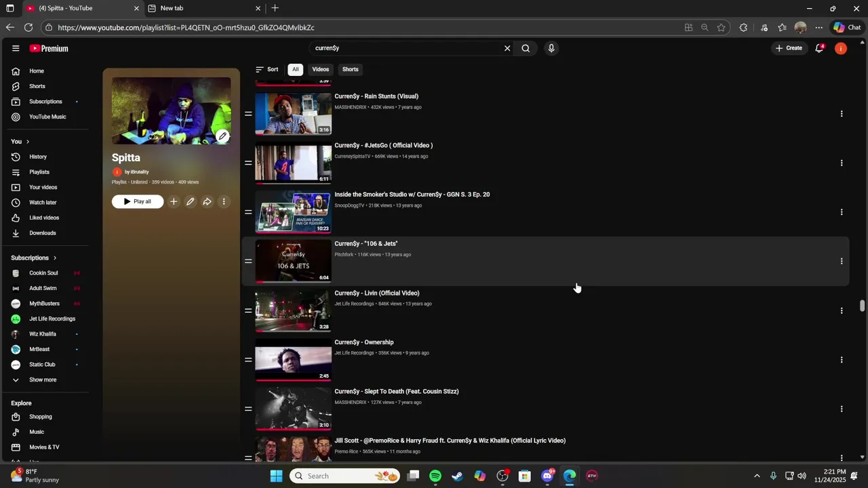
Task: Open Liked videos in sidebar
Action: point(45,218)
